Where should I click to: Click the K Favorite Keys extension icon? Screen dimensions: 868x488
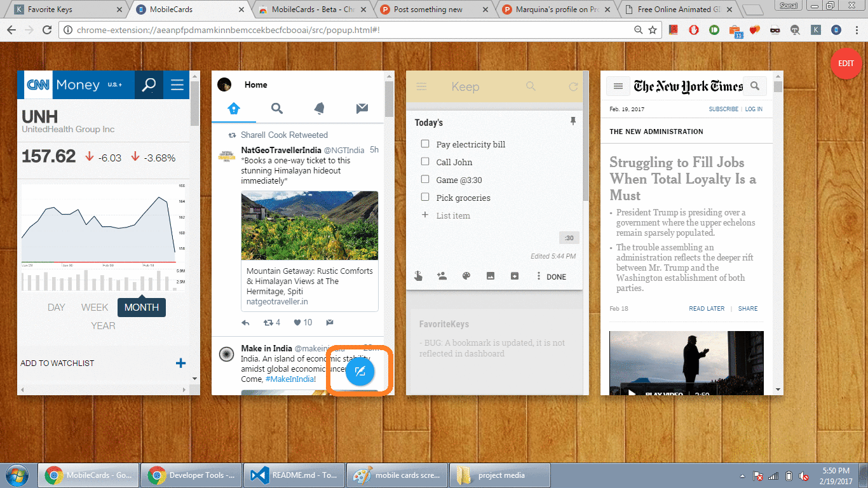pos(817,29)
